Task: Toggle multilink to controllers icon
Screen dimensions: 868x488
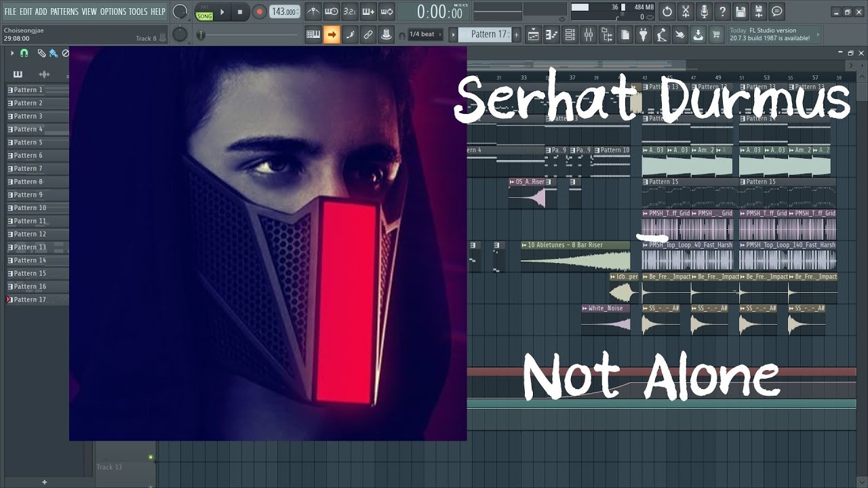Action: click(x=368, y=35)
